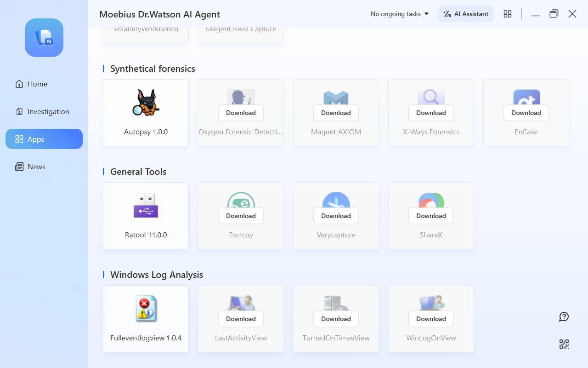Image resolution: width=588 pixels, height=368 pixels.
Task: Open the help chat bubble icon
Action: coord(564,316)
